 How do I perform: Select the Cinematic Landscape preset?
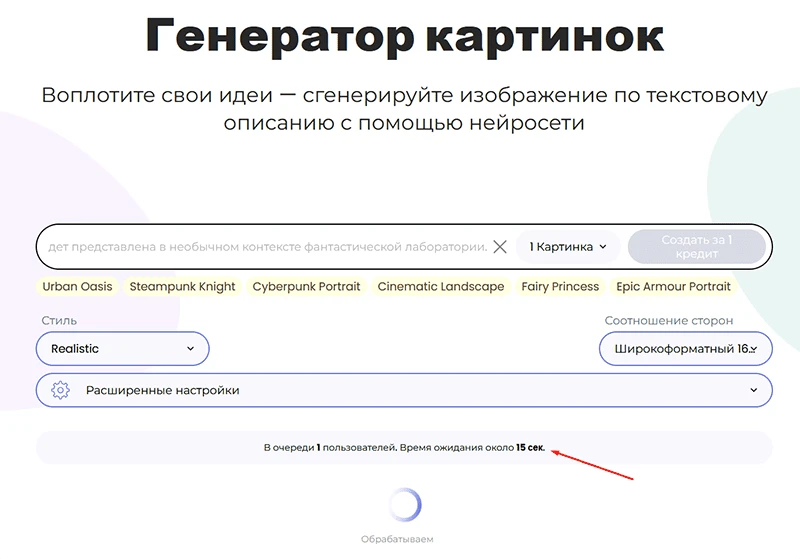441,287
